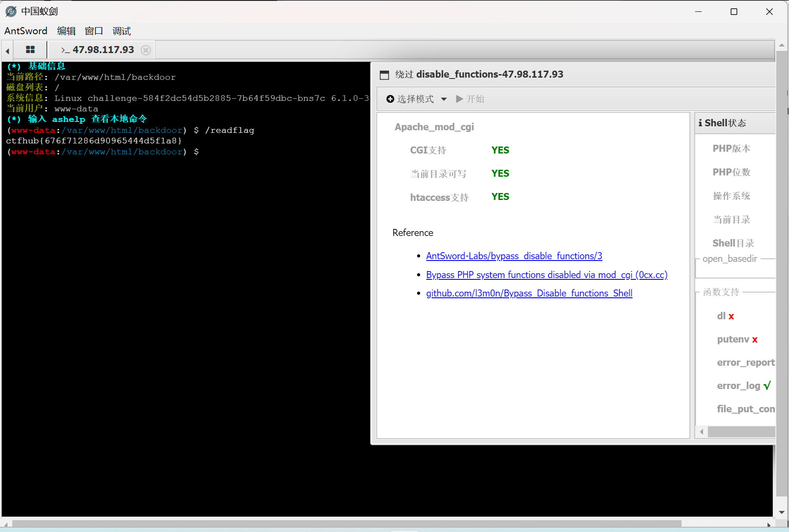Minimize the 中国蚁剑 window
This screenshot has height=532, width=789.
[699, 12]
